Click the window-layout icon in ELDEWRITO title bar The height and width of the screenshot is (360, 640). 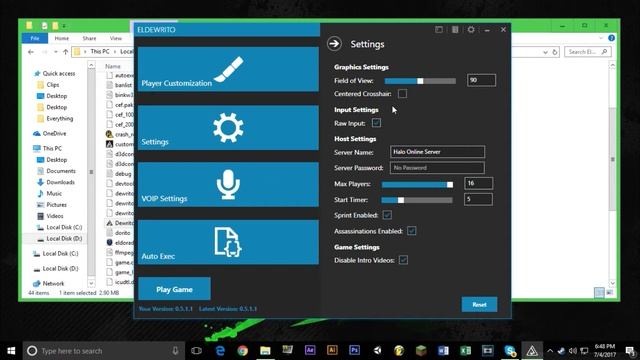(x=439, y=29)
